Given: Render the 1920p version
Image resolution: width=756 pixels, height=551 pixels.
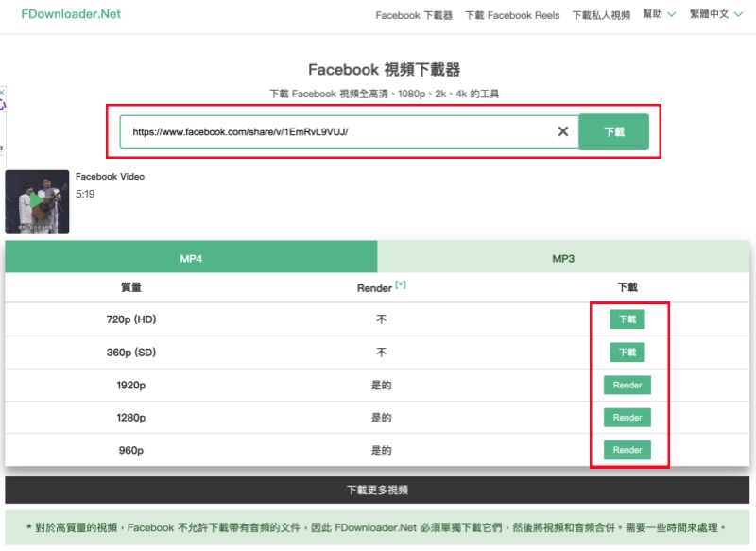Looking at the screenshot, I should [x=627, y=386].
